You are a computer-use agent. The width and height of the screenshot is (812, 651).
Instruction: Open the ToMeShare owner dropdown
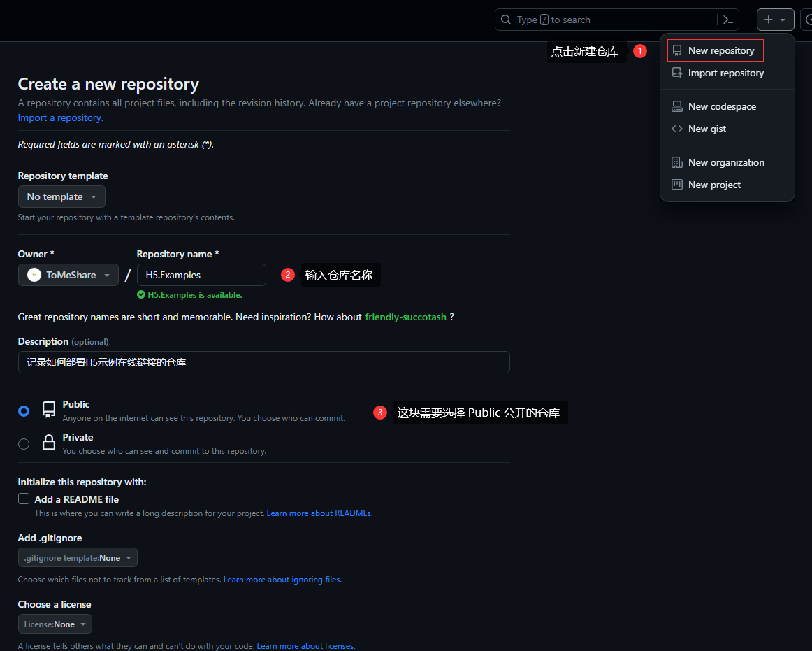(x=68, y=275)
